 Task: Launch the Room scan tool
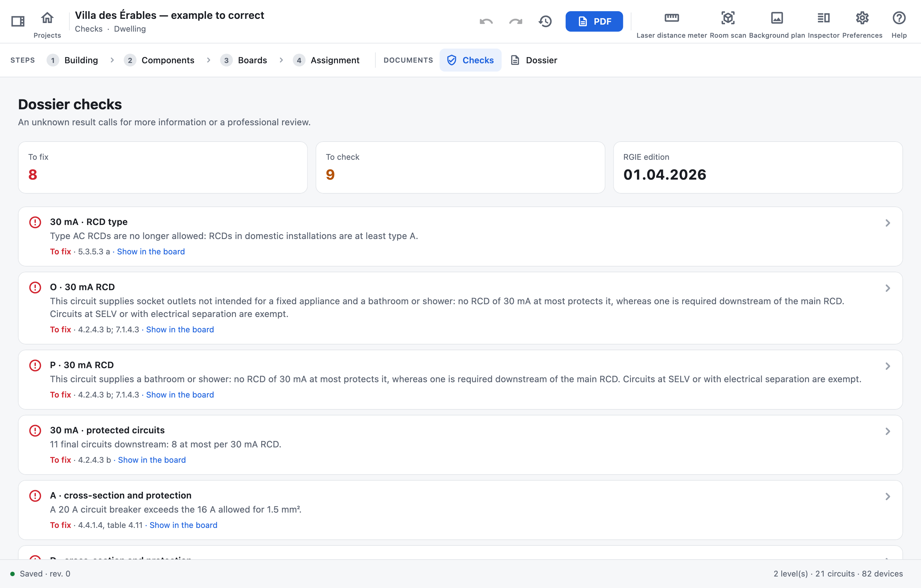(728, 25)
